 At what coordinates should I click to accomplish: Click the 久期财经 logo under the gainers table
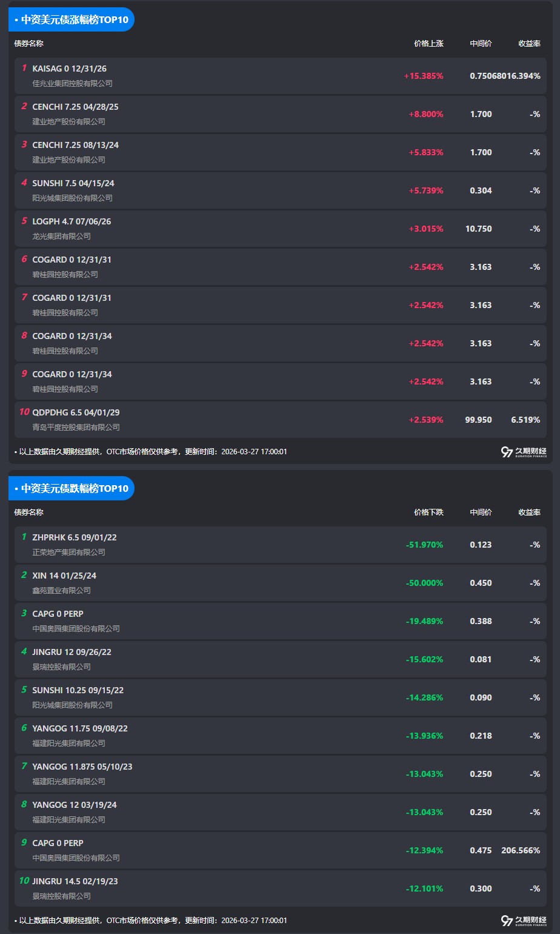click(x=524, y=452)
